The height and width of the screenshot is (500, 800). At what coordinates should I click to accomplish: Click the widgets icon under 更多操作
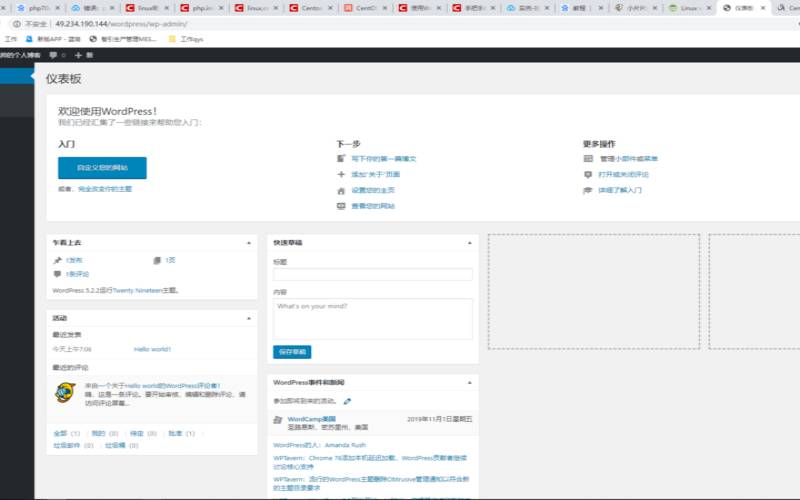click(588, 159)
